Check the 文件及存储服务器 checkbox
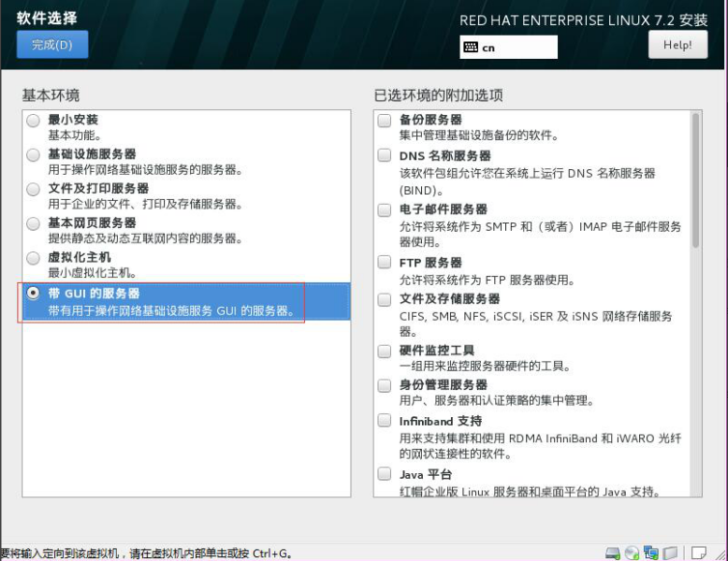The width and height of the screenshot is (728, 561). 384,299
